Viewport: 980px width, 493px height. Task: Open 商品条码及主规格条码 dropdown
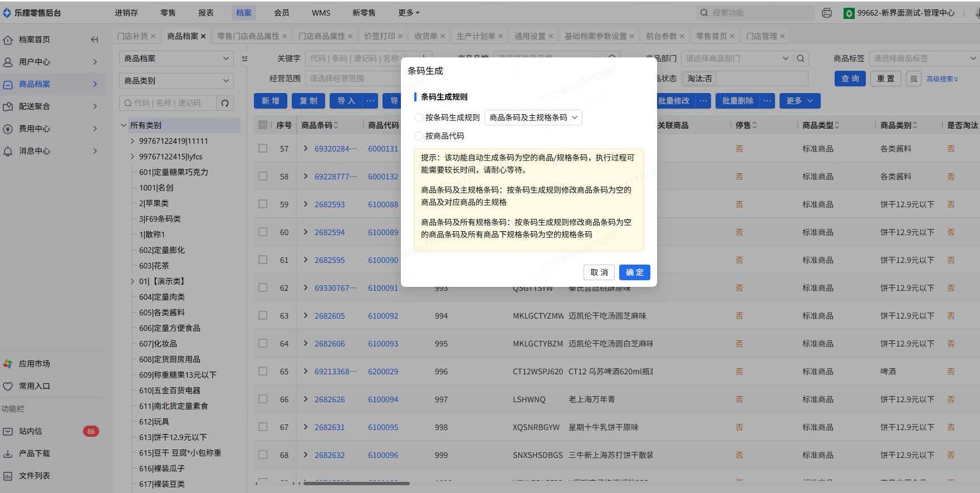click(533, 118)
